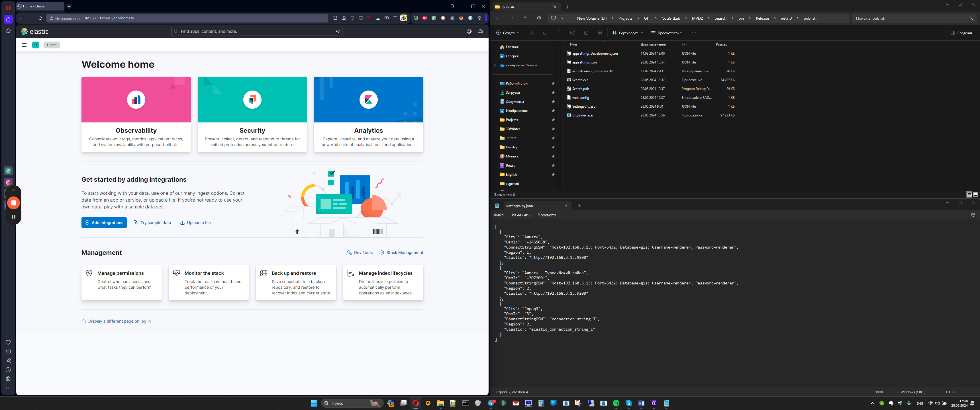Open the Try sample data link
980x410 pixels.
pos(152,223)
